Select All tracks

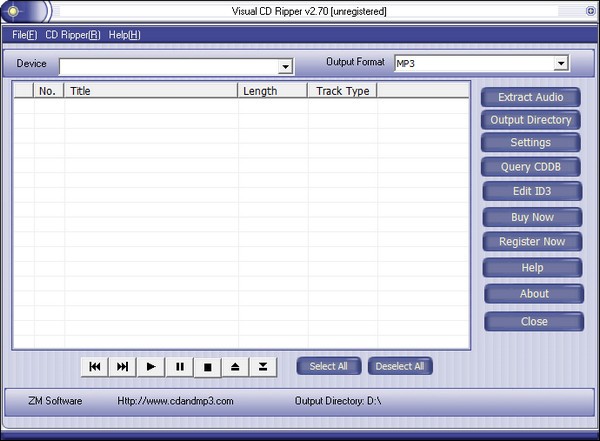[328, 366]
